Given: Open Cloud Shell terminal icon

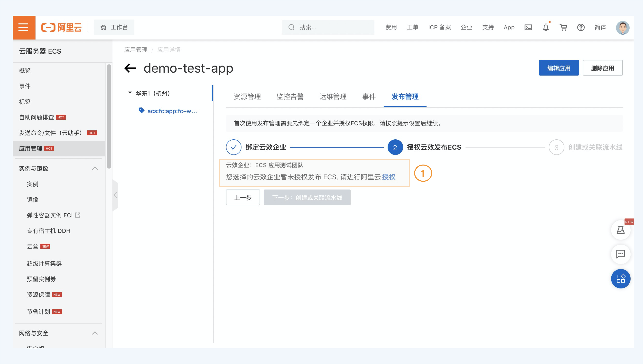Looking at the screenshot, I should [x=528, y=27].
